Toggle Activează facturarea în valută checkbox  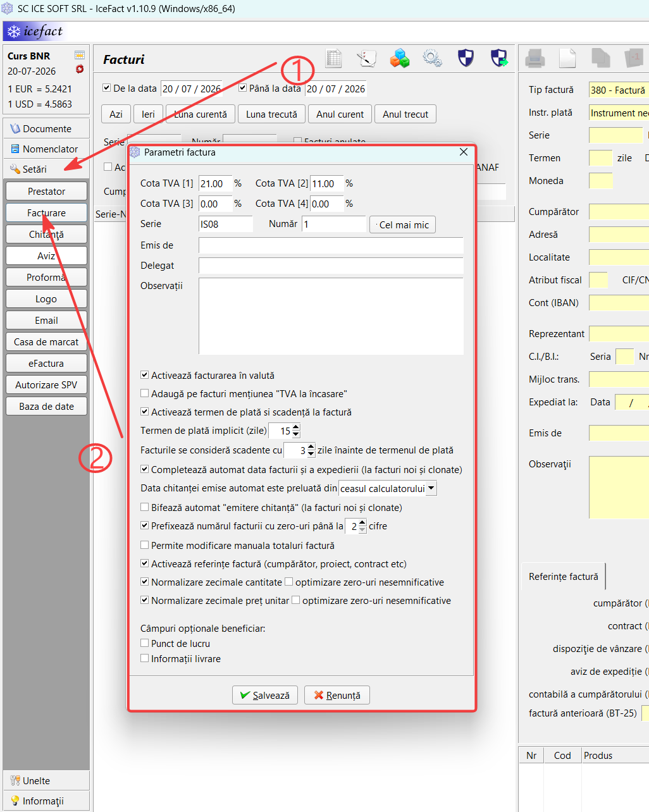point(144,375)
